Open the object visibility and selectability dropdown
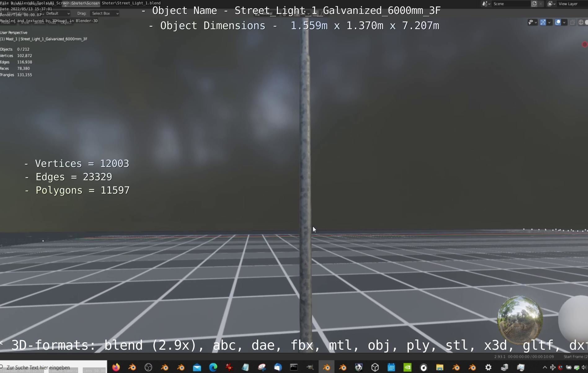This screenshot has width=588, height=373. [x=533, y=22]
